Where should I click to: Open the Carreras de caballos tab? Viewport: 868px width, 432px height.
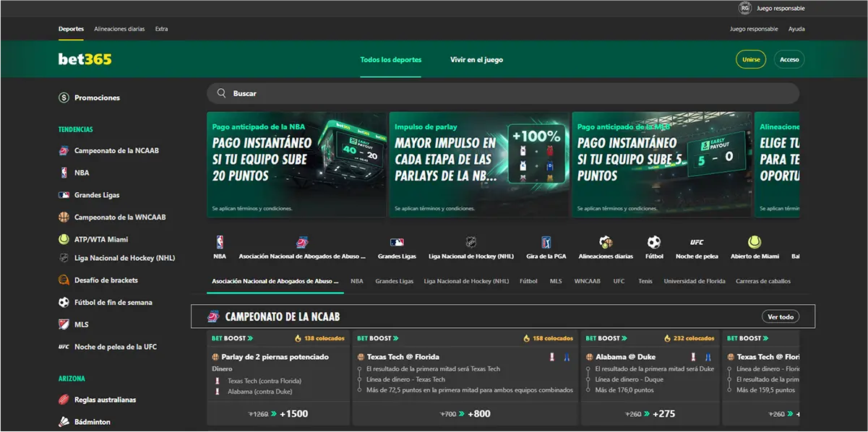click(763, 281)
